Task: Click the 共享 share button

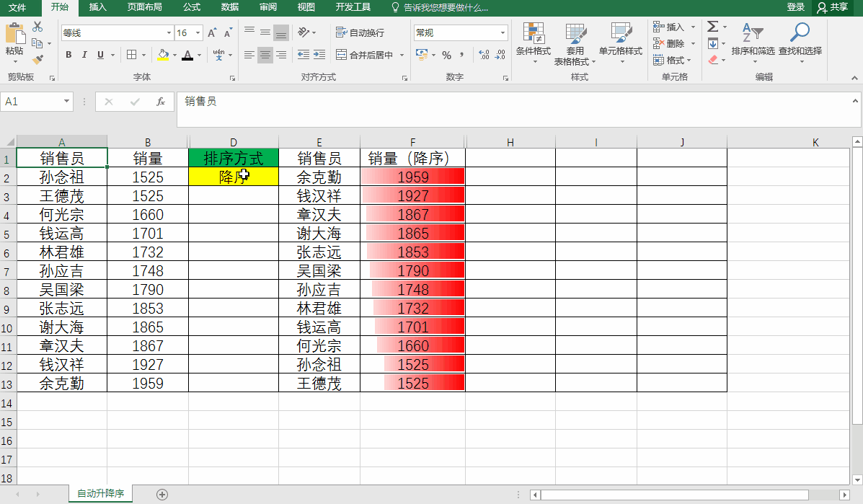Action: [x=833, y=7]
